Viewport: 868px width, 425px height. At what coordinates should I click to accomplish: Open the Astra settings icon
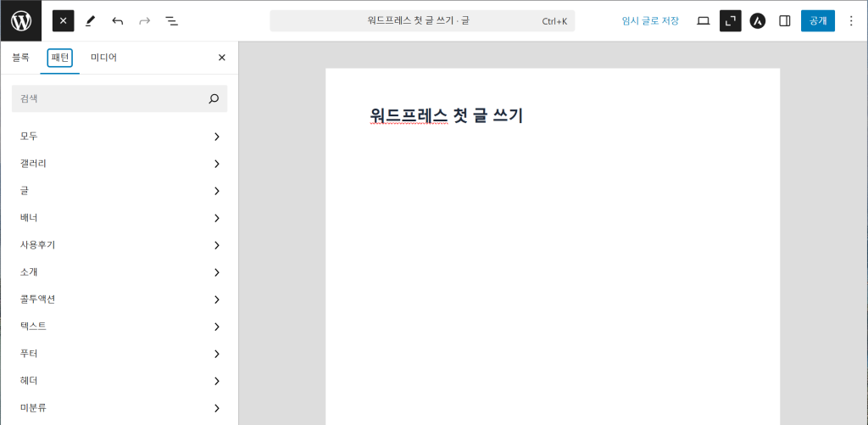[x=757, y=21]
